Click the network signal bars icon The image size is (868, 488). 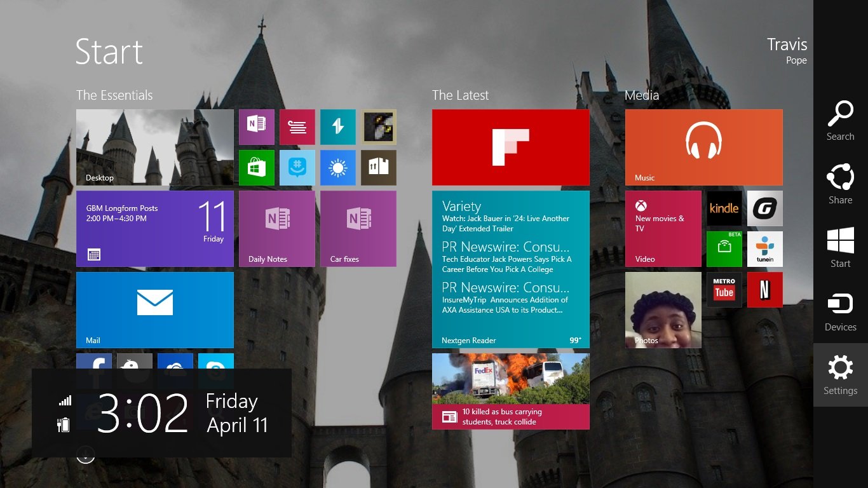tap(65, 400)
